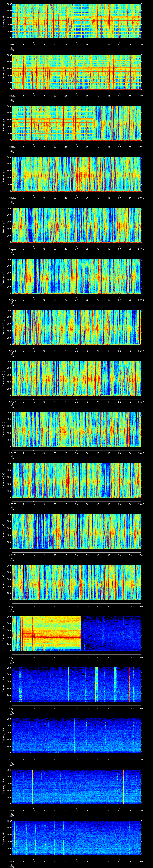Click the 30:00 end time label

click(141, 708)
